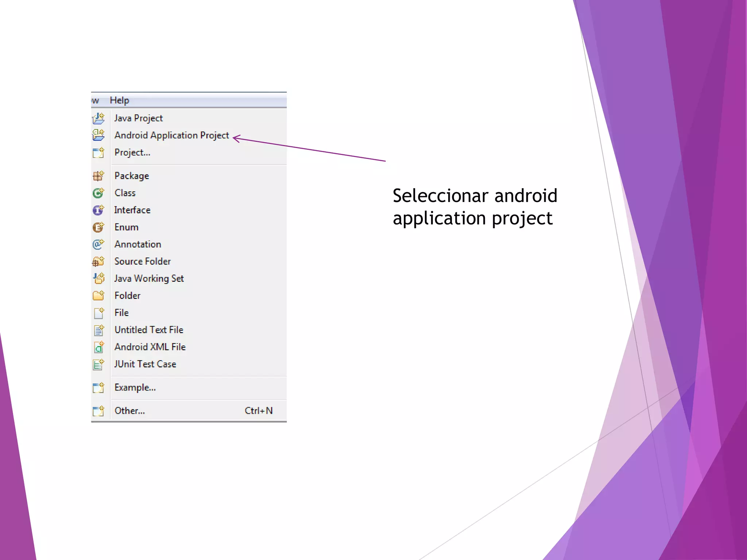The width and height of the screenshot is (747, 560).
Task: Click the Other... wizard icon
Action: point(98,411)
